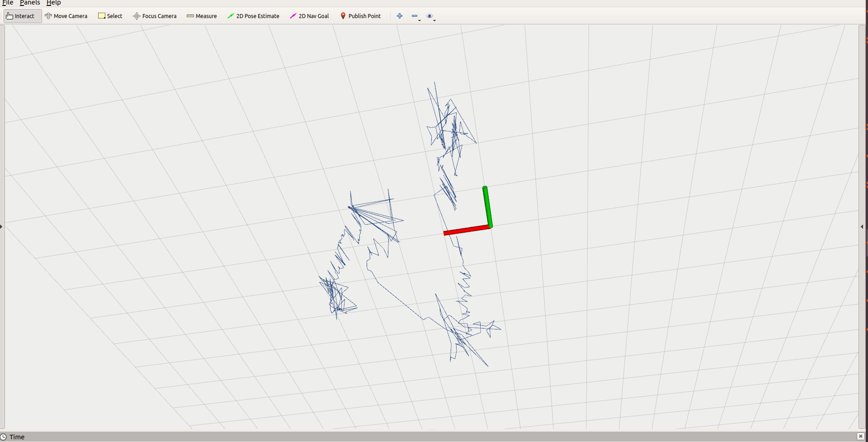Open the Panels menu
Image resolution: width=868 pixels, height=442 pixels.
[x=30, y=3]
